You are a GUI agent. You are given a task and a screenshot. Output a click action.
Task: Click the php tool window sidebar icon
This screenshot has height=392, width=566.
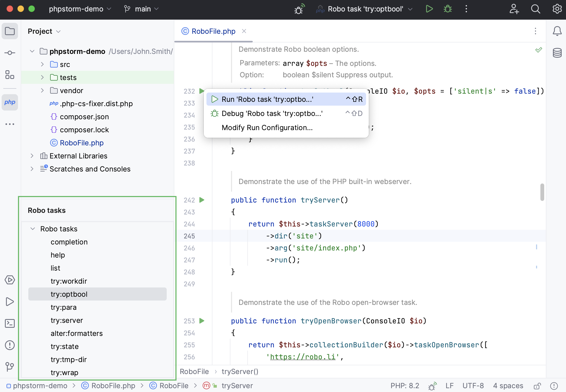tap(10, 102)
